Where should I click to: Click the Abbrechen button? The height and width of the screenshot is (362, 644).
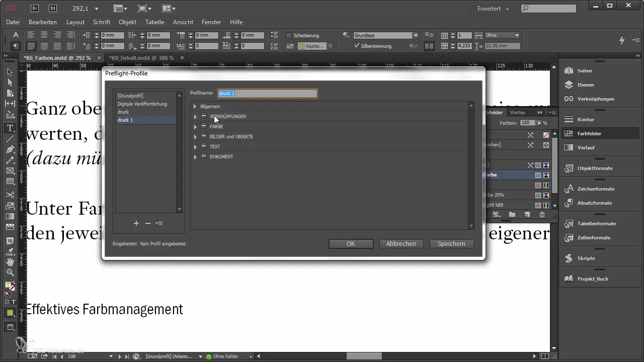(x=401, y=243)
